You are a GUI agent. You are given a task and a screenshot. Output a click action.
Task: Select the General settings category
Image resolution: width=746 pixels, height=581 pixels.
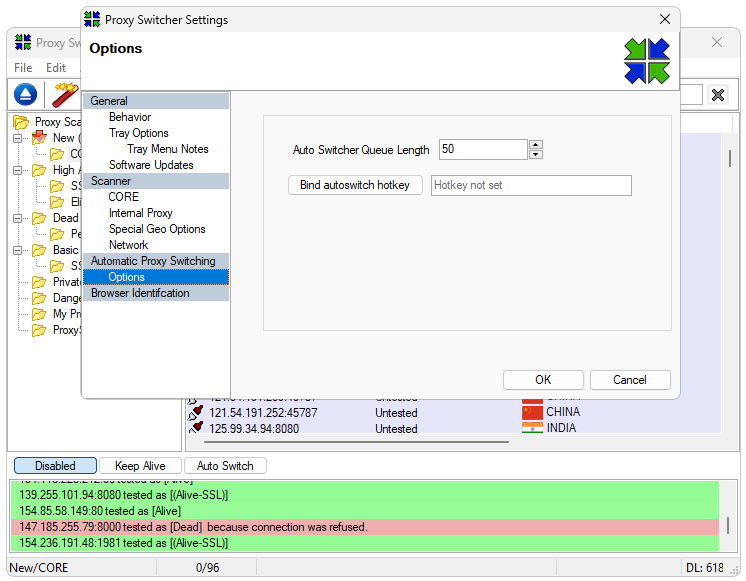pyautogui.click(x=156, y=101)
